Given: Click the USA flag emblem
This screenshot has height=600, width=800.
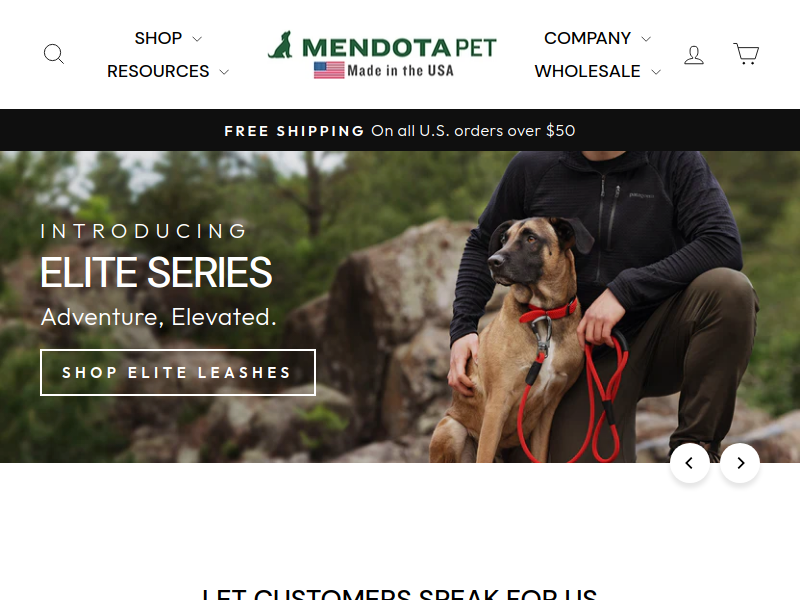Looking at the screenshot, I should [329, 70].
